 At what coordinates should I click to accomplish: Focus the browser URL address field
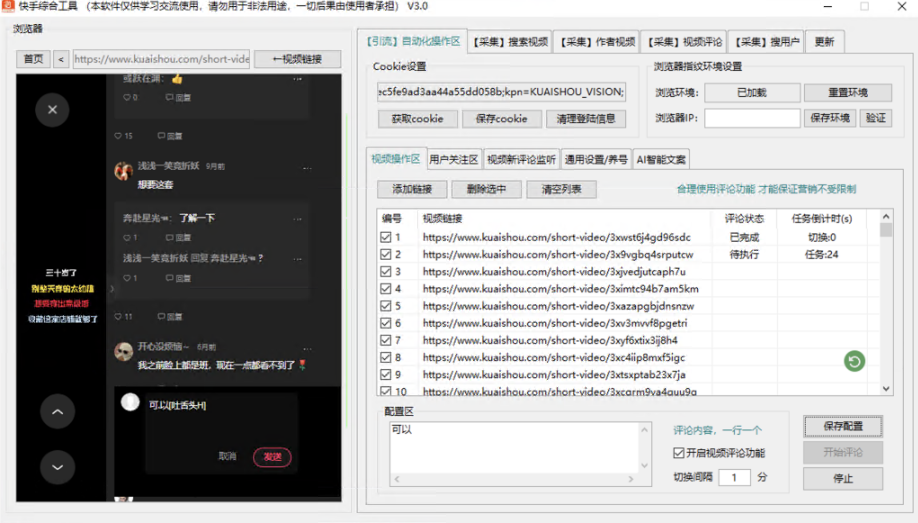click(162, 59)
